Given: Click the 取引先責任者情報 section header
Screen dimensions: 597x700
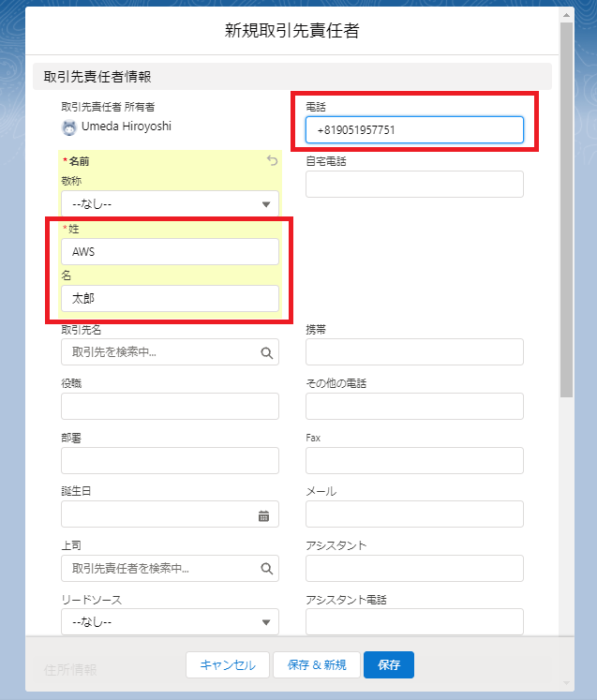Looking at the screenshot, I should (x=292, y=76).
